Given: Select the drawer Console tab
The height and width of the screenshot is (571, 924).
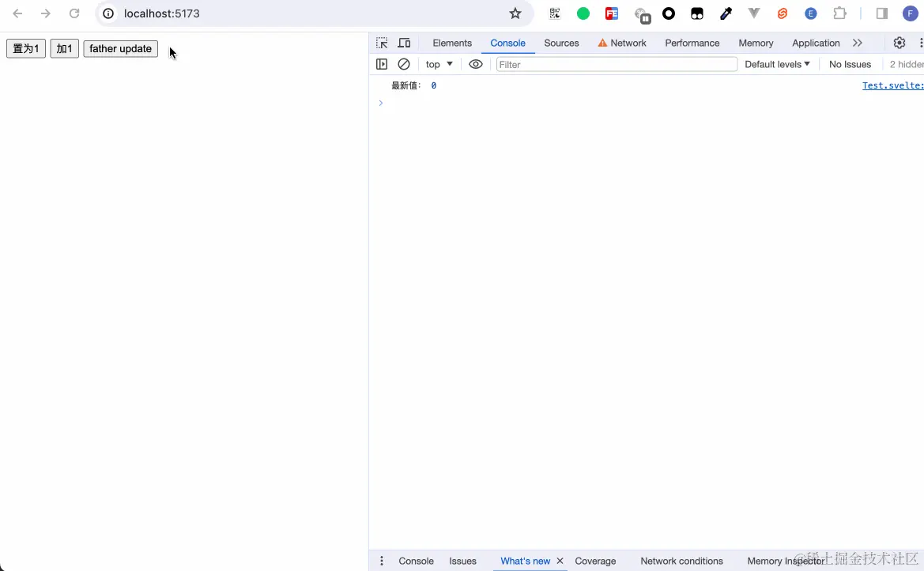Looking at the screenshot, I should click(416, 561).
